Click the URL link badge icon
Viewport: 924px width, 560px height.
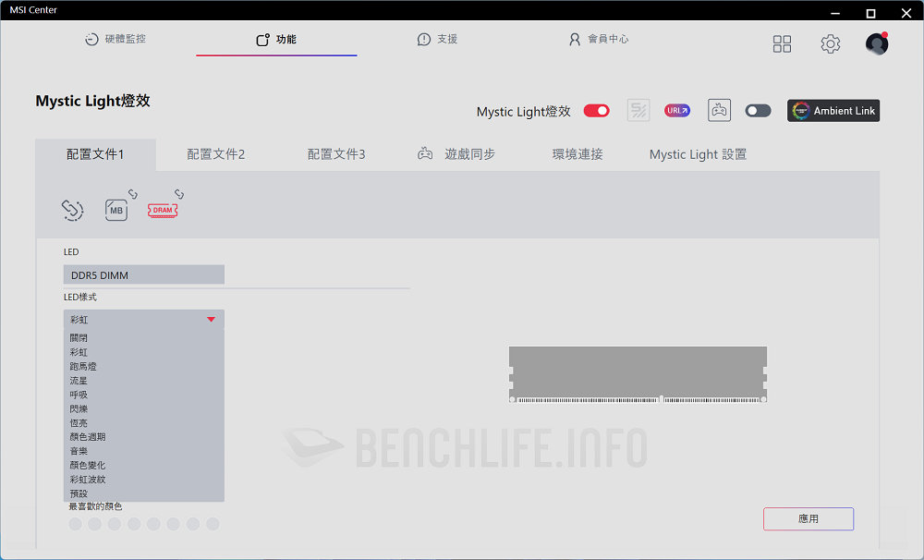pyautogui.click(x=677, y=110)
